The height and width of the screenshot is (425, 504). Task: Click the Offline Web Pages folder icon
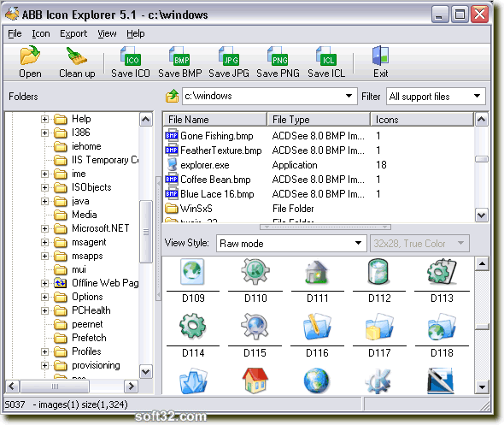pyautogui.click(x=60, y=283)
